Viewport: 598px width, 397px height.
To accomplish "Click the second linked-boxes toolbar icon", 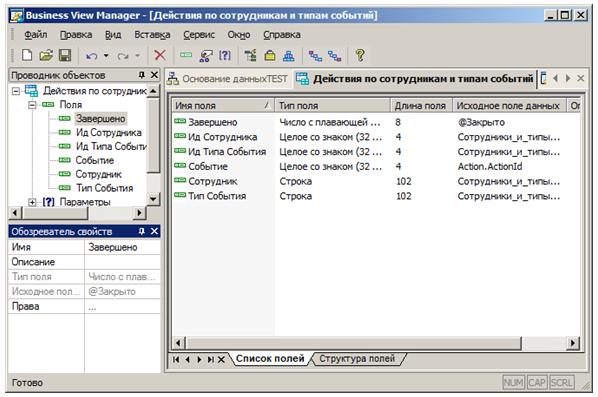I will [334, 56].
